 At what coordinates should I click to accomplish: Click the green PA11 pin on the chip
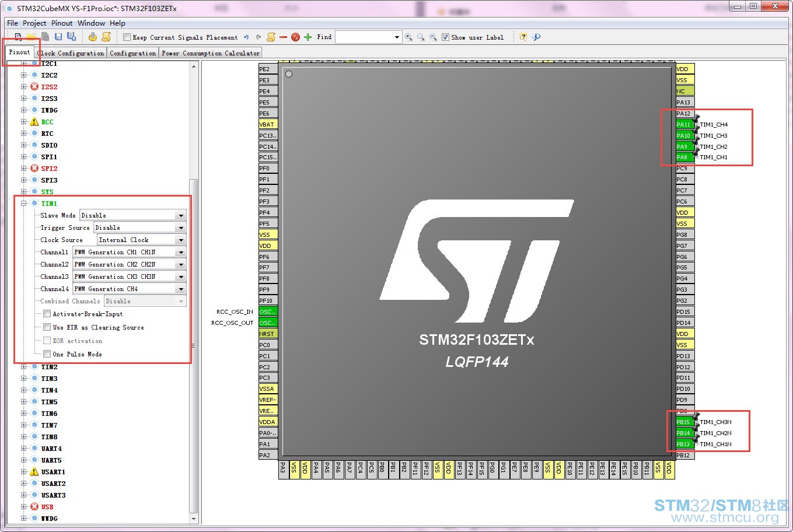(684, 124)
